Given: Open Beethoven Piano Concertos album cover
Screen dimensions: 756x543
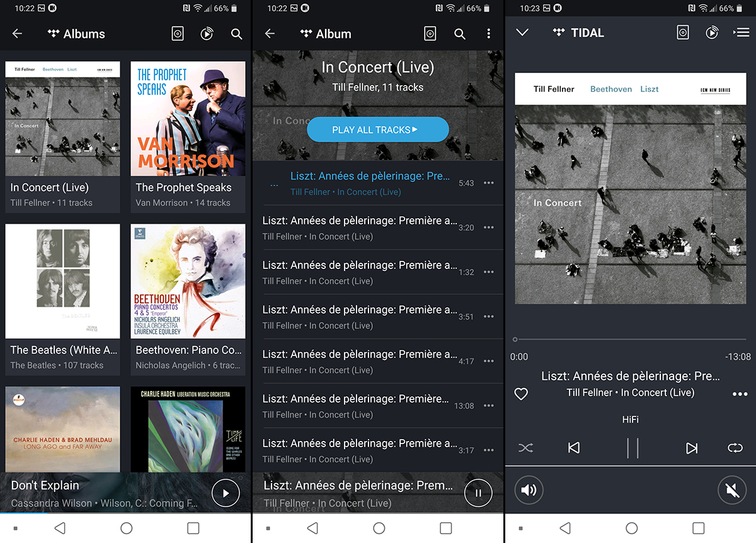Looking at the screenshot, I should pos(188,281).
